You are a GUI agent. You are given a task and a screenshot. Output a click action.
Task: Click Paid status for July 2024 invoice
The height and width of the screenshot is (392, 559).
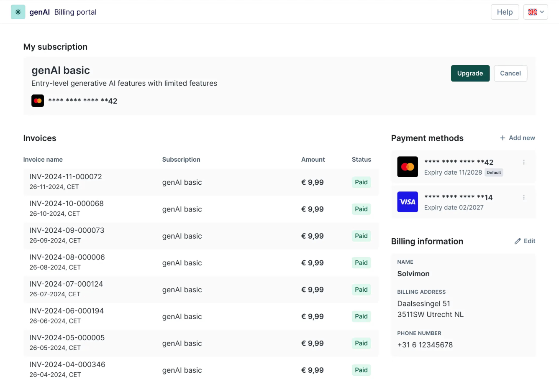click(x=361, y=289)
